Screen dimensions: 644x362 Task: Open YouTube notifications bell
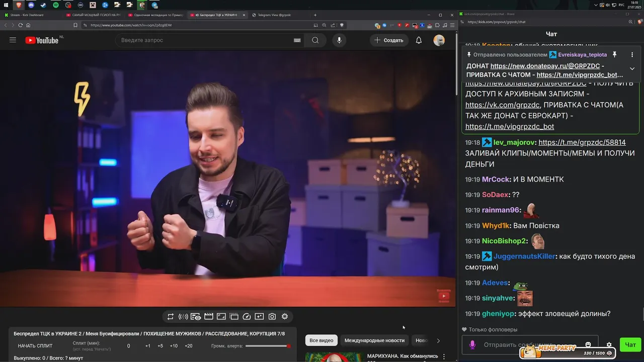(419, 40)
